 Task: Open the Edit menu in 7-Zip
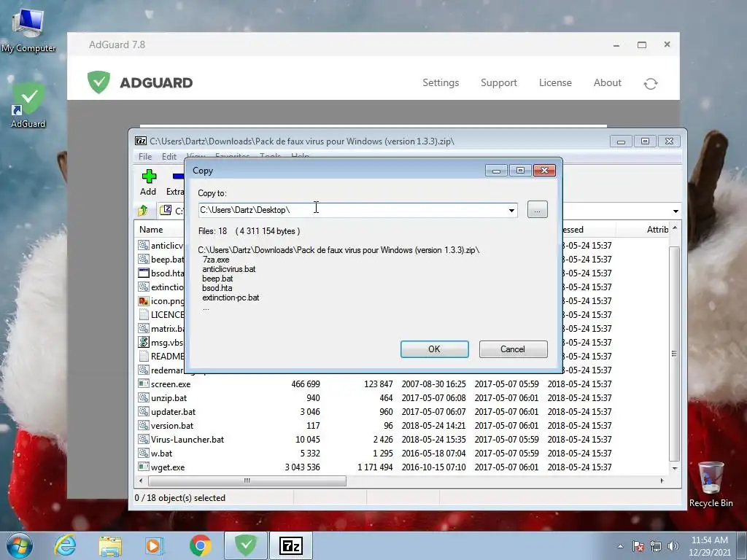coord(169,157)
